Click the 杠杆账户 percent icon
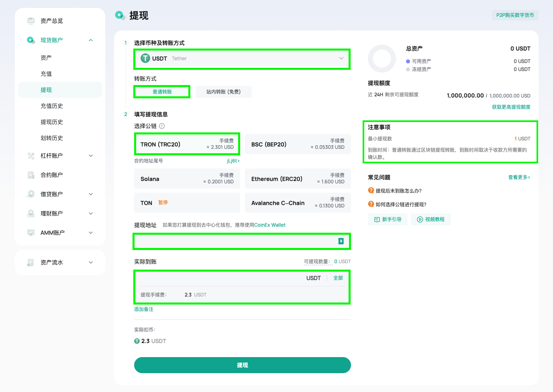Image resolution: width=553 pixels, height=392 pixels. (x=31, y=156)
